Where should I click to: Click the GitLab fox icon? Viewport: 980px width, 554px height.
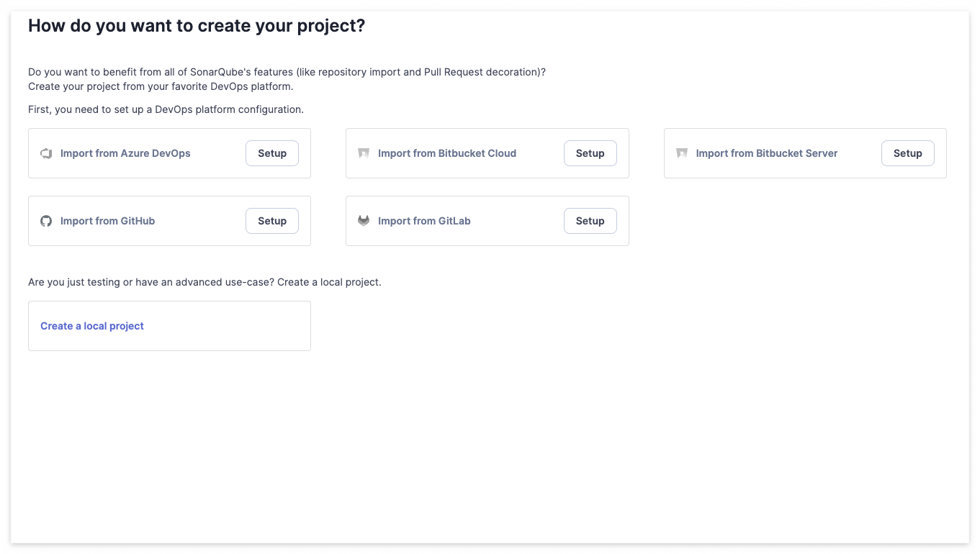click(x=364, y=221)
